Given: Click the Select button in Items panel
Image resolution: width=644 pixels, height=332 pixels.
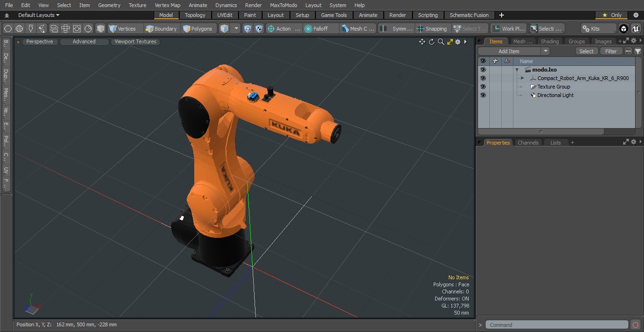Looking at the screenshot, I should pos(586,51).
